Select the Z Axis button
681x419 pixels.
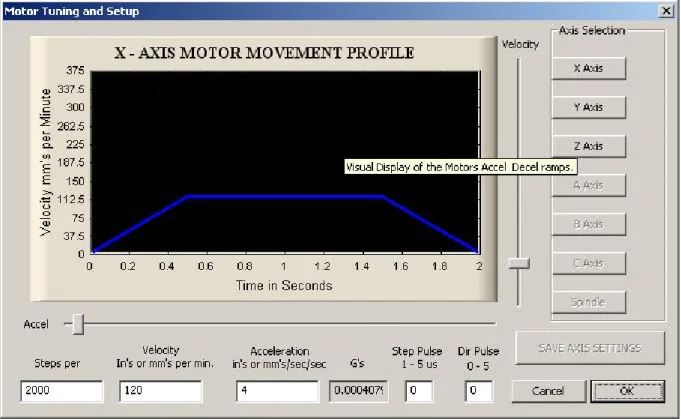(x=588, y=146)
